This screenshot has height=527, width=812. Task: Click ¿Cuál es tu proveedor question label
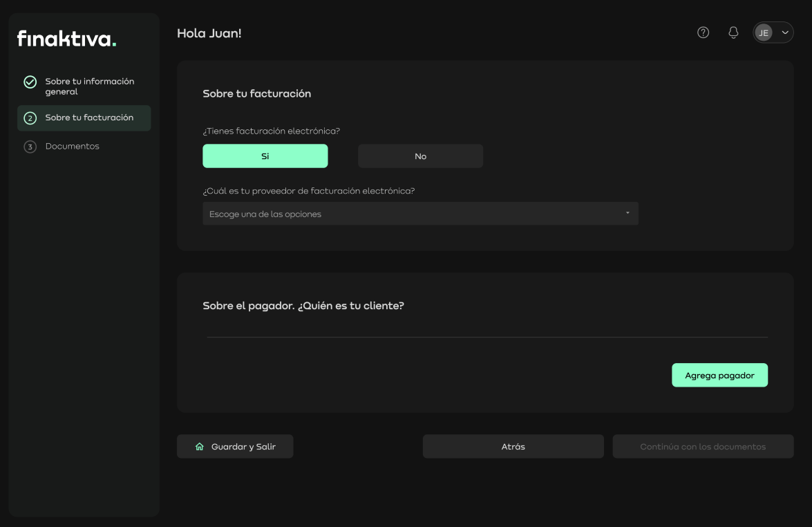pyautogui.click(x=309, y=191)
